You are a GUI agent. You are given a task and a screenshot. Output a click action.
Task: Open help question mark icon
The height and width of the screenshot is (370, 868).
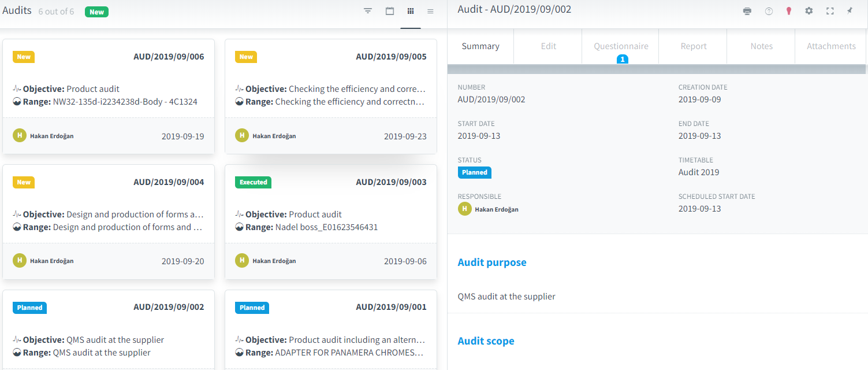(769, 11)
